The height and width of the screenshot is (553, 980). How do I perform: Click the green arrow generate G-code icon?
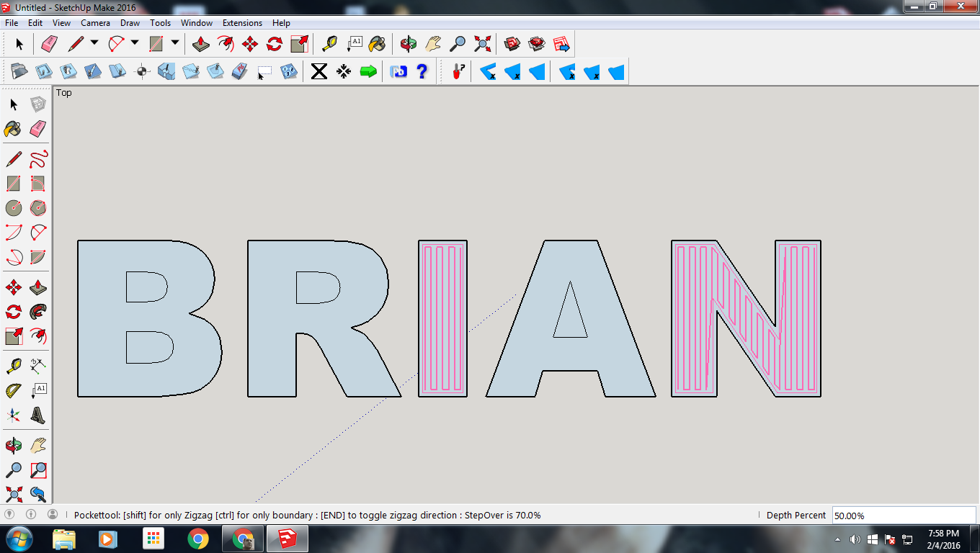click(x=368, y=71)
